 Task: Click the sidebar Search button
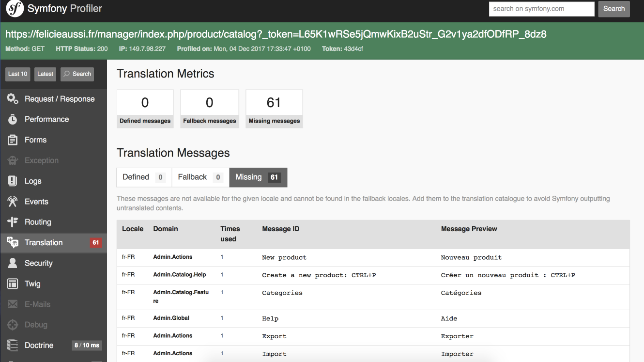pos(77,74)
